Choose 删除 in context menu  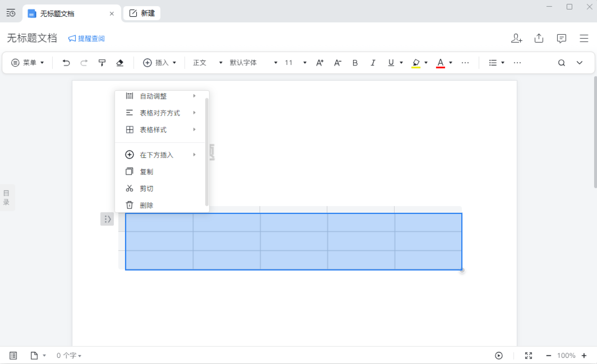160,205
